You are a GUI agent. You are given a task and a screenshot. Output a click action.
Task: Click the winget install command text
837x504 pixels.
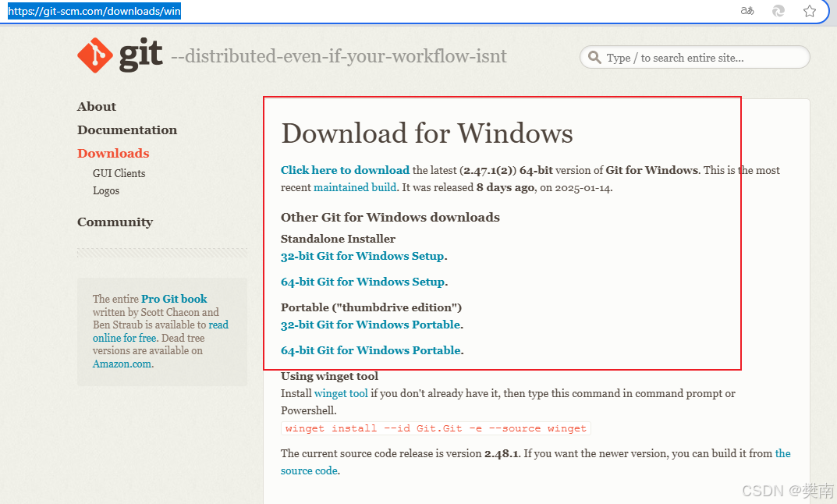435,428
